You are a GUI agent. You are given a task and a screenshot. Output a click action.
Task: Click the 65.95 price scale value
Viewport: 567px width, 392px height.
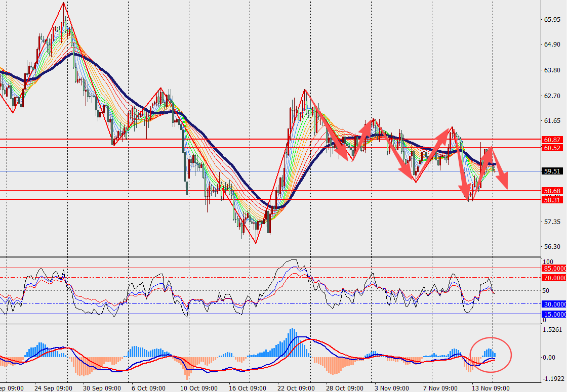click(551, 20)
